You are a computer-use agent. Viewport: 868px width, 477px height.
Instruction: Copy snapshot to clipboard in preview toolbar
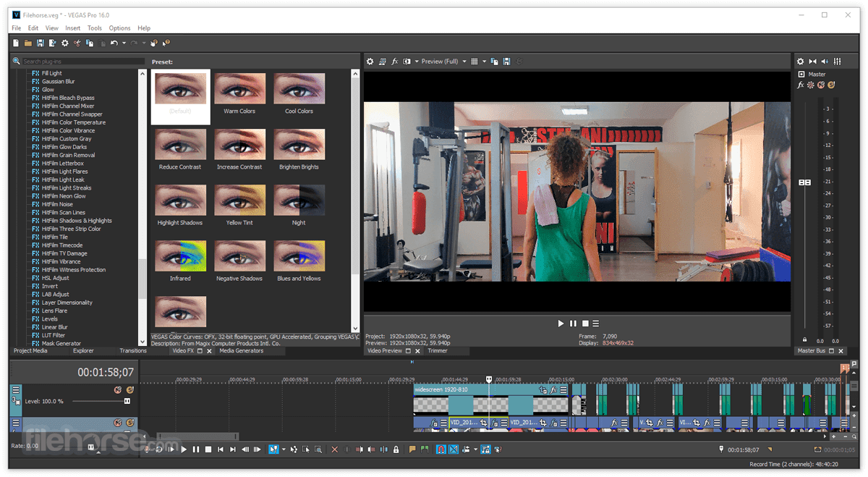(495, 62)
